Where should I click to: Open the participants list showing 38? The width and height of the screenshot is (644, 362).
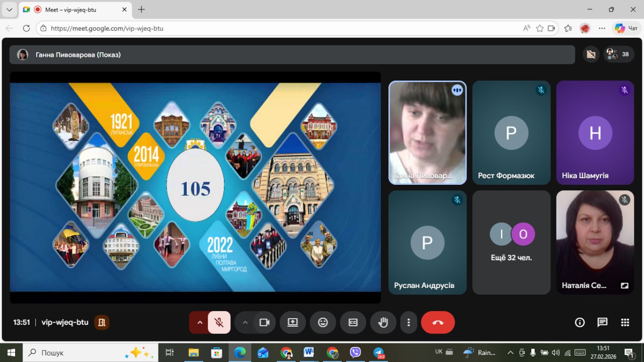tap(619, 54)
